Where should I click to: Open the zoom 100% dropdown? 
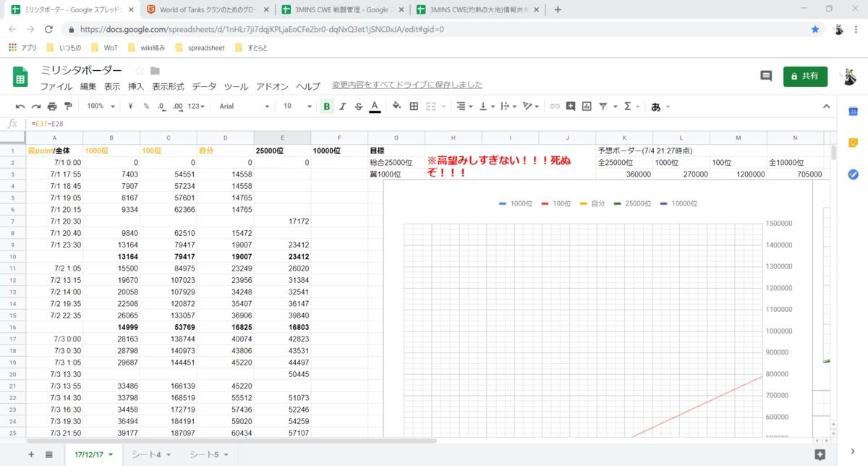[101, 106]
